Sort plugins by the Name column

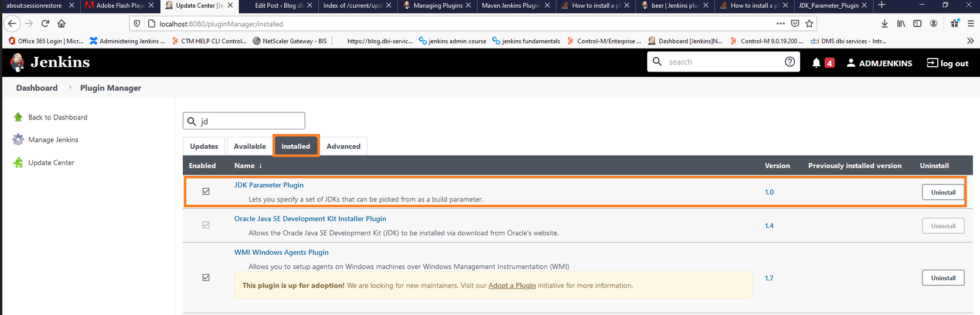tap(248, 166)
